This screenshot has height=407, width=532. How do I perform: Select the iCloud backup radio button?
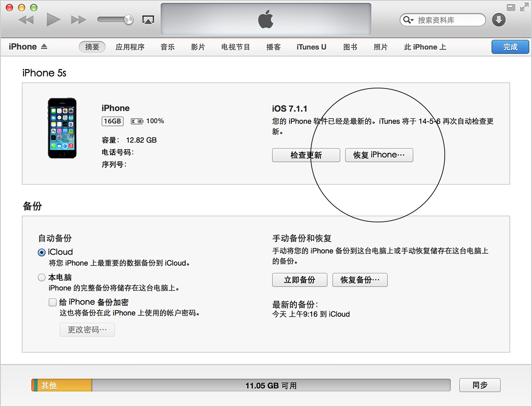pyautogui.click(x=42, y=252)
